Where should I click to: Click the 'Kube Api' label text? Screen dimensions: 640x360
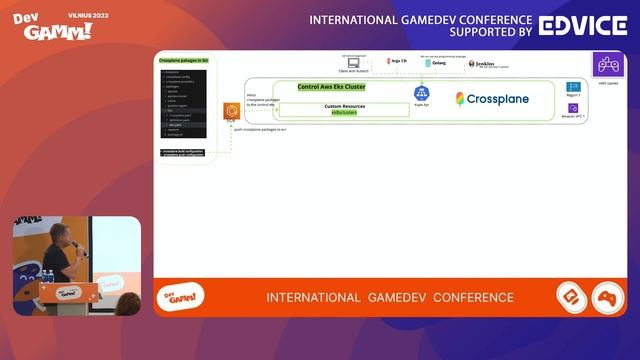421,105
